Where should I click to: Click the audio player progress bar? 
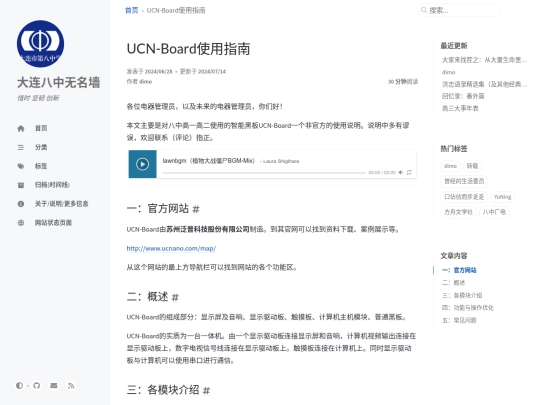(x=264, y=173)
